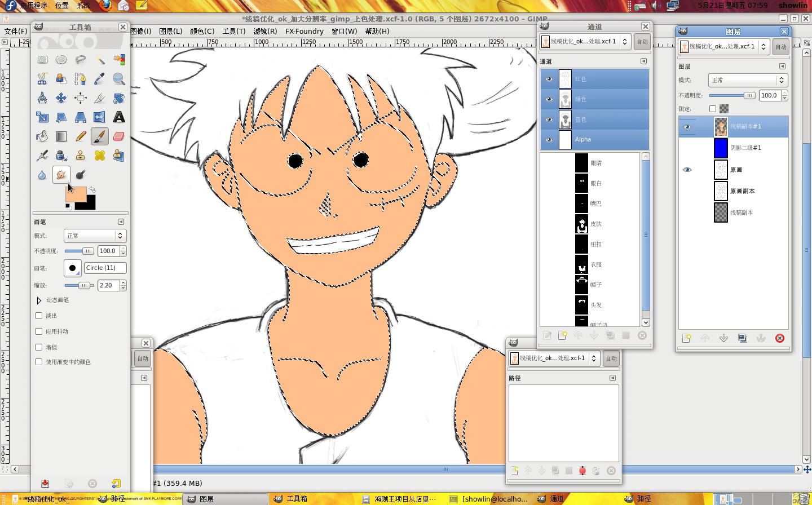Enable the 淡出 checkbox
This screenshot has width=812, height=505.
39,316
